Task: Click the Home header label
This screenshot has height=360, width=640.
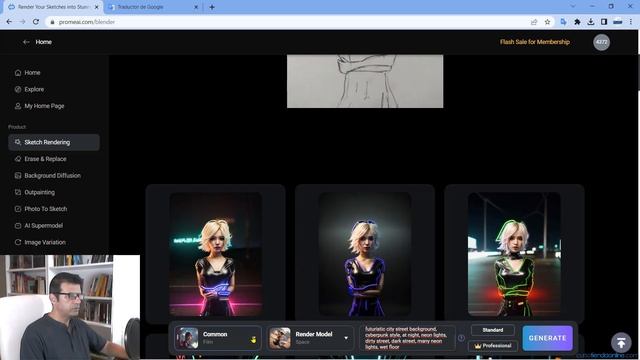Action: click(x=43, y=42)
